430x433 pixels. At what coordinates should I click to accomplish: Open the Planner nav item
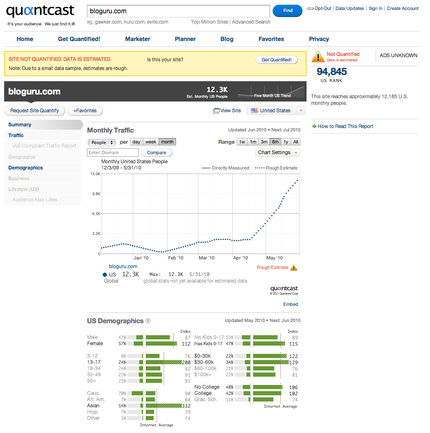pos(185,39)
